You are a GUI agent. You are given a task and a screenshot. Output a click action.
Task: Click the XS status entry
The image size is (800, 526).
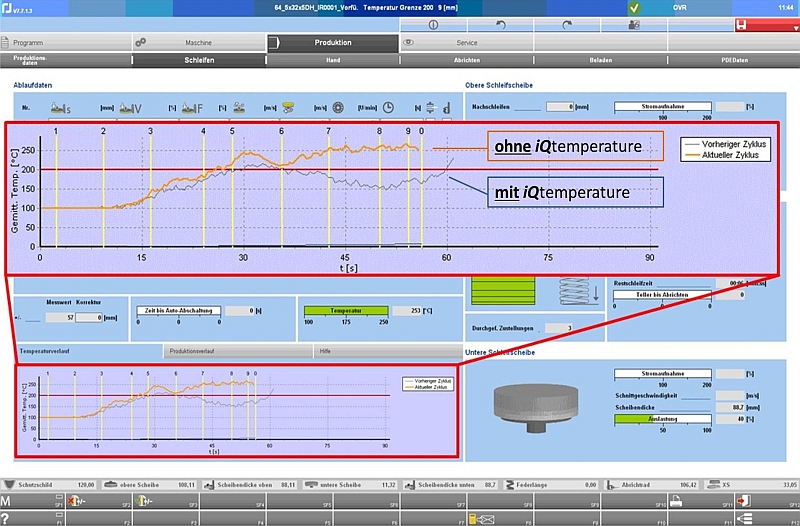pyautogui.click(x=751, y=485)
